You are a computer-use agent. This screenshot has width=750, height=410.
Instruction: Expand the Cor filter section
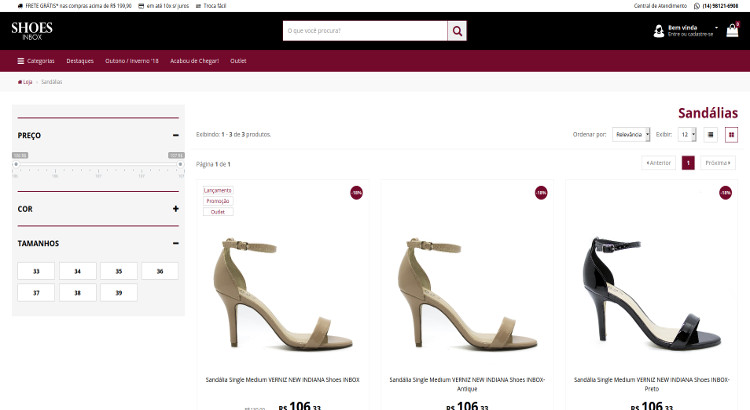pyautogui.click(x=176, y=209)
